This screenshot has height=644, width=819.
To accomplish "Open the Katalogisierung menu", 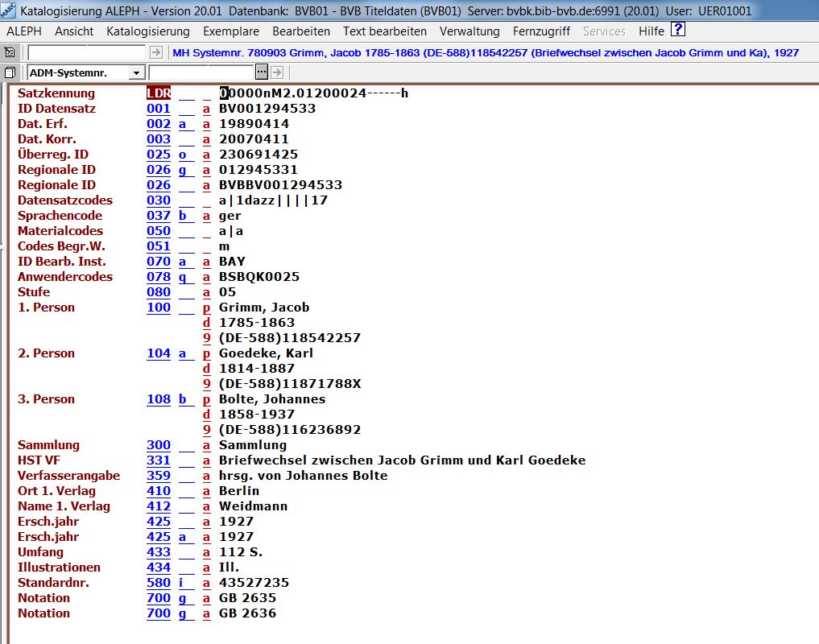I will pos(148,31).
